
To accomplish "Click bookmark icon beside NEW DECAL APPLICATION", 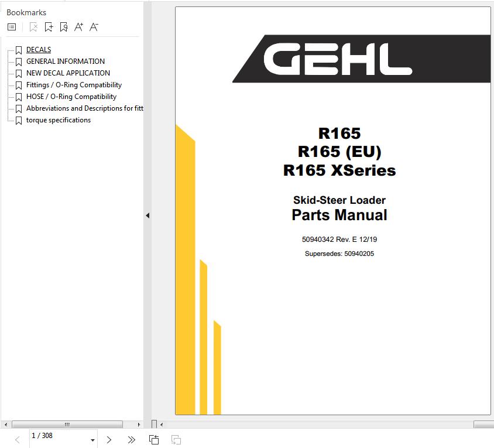I will click(x=19, y=73).
